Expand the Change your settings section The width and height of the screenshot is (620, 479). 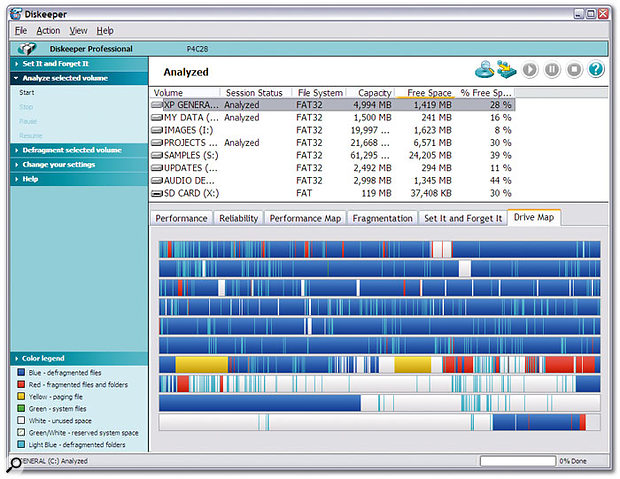[79, 165]
